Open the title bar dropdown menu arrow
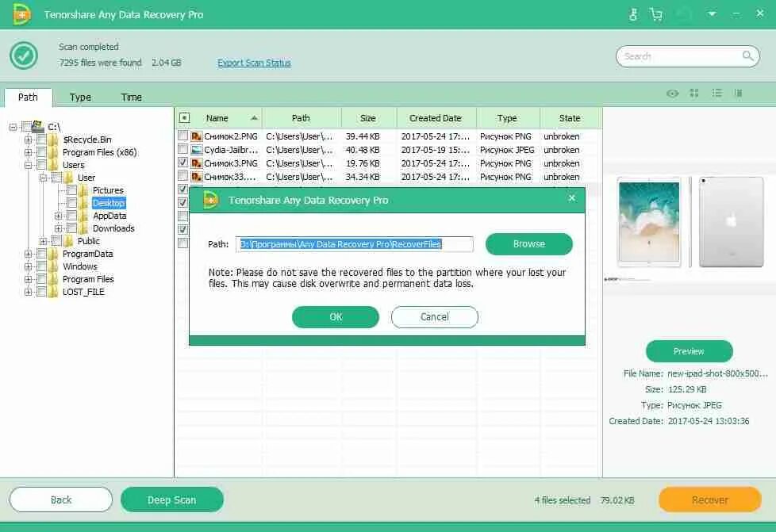The image size is (776, 532). 712,13
